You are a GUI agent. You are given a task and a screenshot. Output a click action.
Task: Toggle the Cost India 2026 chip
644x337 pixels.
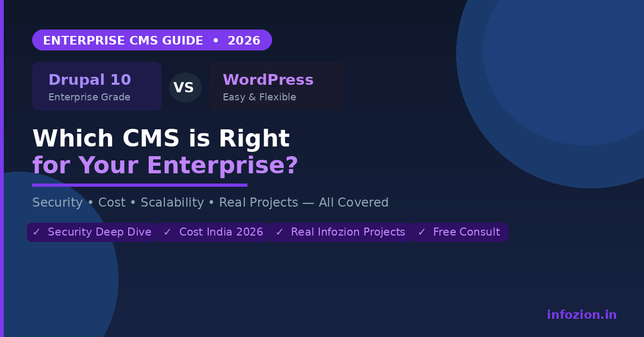tap(215, 232)
